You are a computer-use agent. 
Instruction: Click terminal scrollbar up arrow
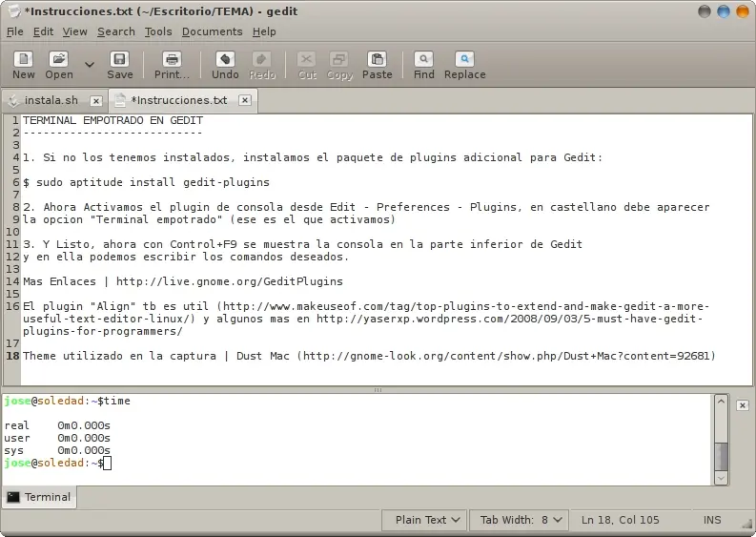pos(721,401)
